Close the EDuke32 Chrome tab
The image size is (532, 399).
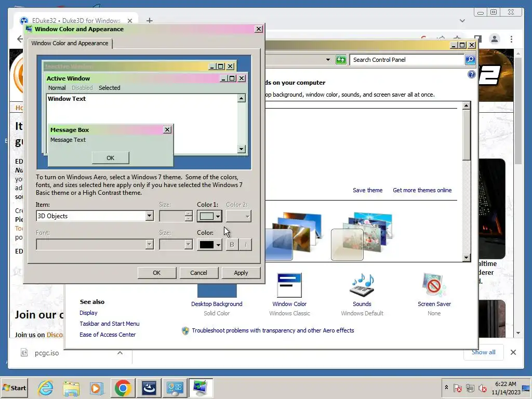(129, 21)
